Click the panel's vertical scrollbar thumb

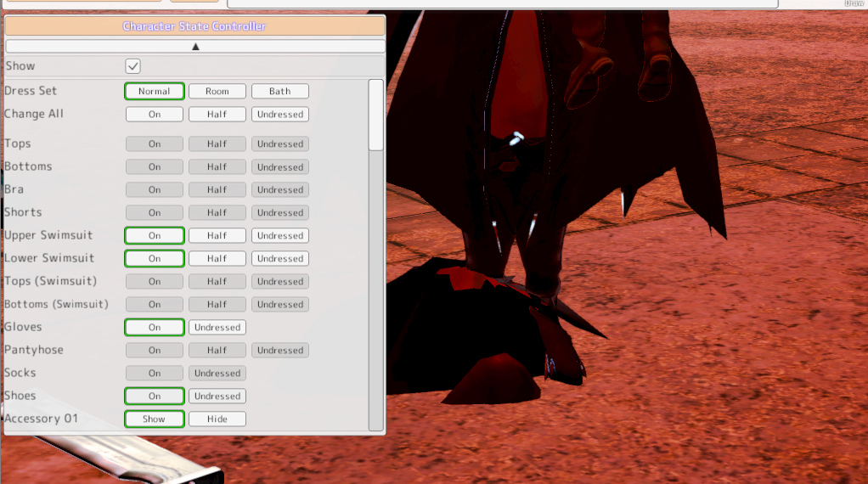(376, 115)
